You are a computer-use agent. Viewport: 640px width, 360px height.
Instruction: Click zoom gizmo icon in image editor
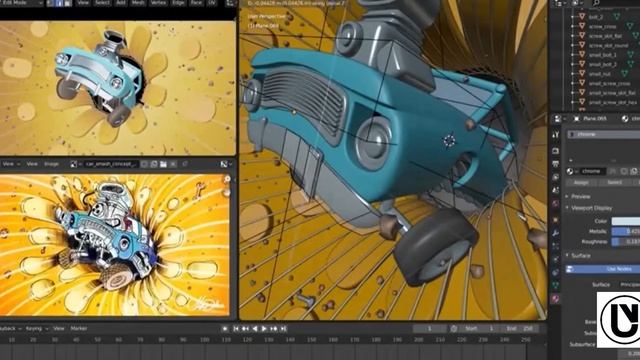click(227, 179)
